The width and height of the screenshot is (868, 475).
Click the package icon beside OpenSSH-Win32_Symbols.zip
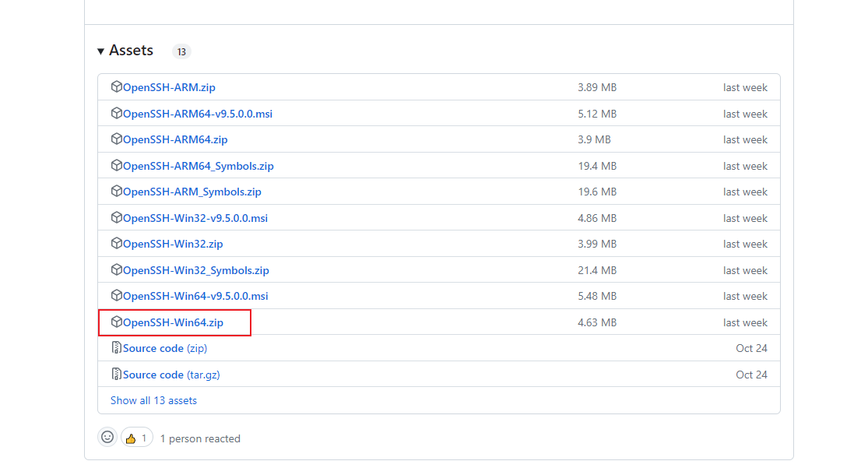coord(116,269)
